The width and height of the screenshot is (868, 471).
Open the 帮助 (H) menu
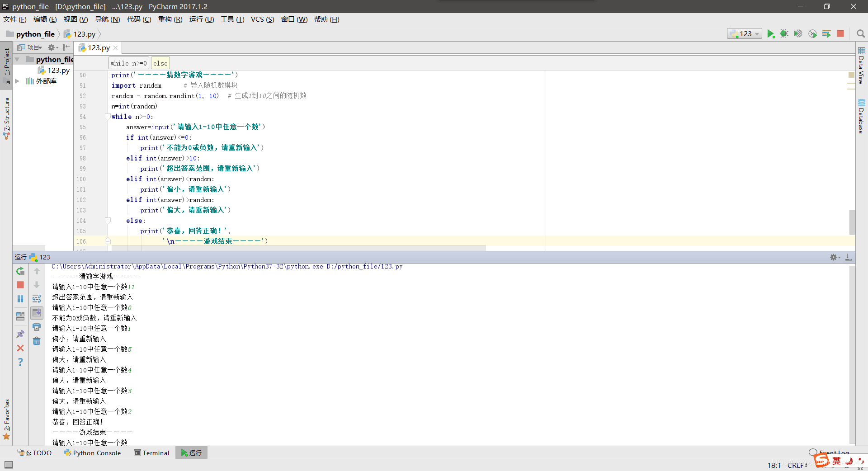click(x=326, y=19)
